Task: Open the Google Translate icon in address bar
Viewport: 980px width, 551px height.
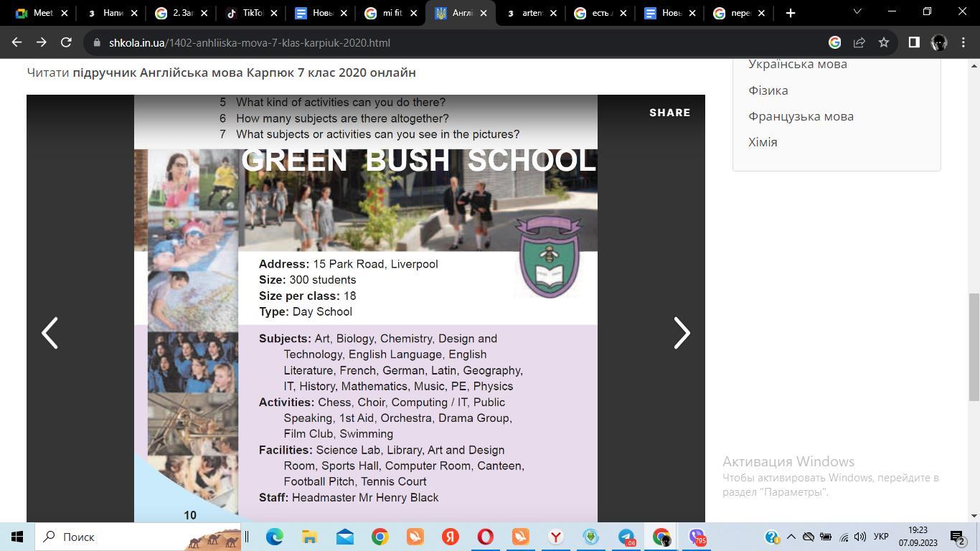Action: (834, 42)
